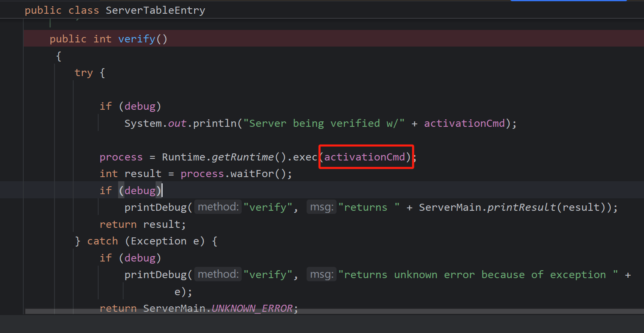Viewport: 644px width, 333px height.
Task: Click the method: hint on the printResult line
Action: tap(218, 207)
